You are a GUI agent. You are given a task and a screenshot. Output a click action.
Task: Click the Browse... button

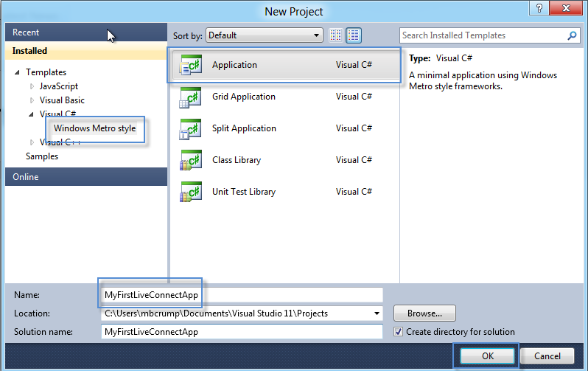coord(424,313)
